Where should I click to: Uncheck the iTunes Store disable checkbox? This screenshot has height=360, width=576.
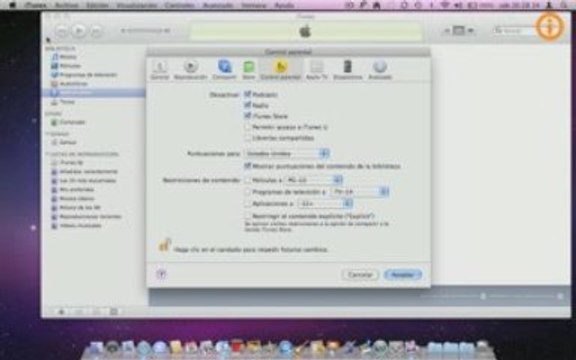click(248, 116)
